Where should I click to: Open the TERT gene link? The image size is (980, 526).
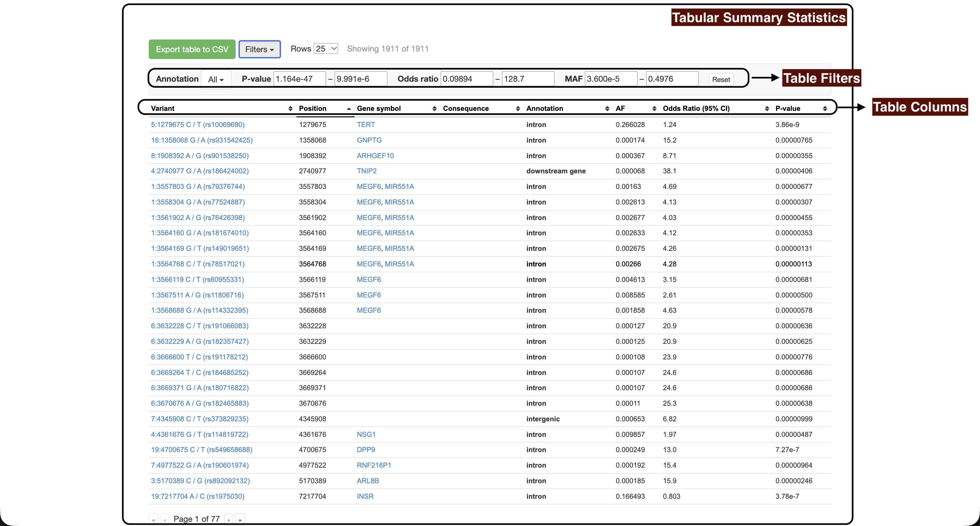tap(366, 125)
